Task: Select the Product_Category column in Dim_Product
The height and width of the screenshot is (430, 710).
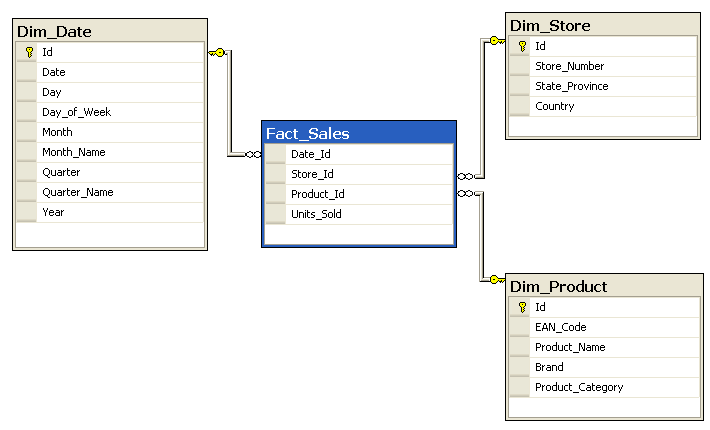Action: pos(578,387)
